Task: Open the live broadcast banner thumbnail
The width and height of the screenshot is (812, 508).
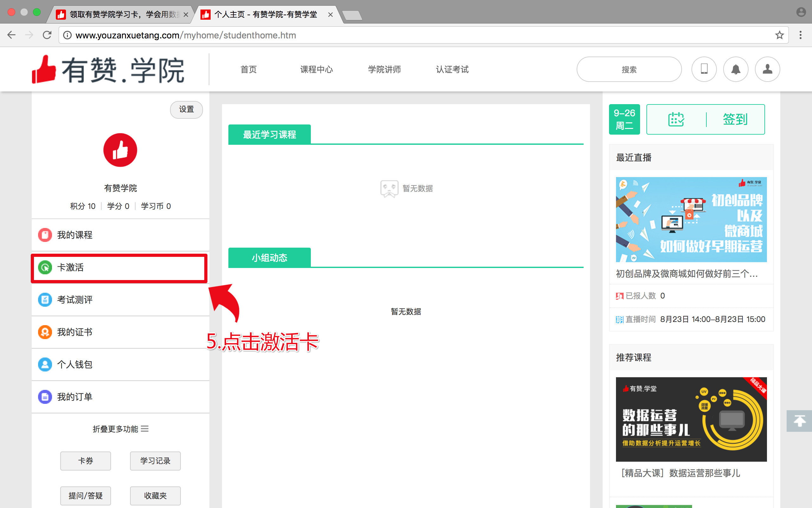Action: [x=691, y=219]
